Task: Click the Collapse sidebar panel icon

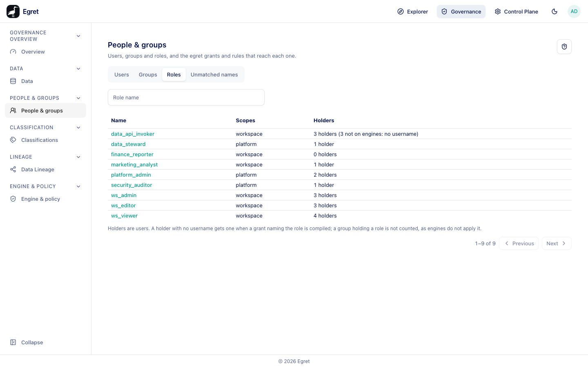Action: point(13,342)
